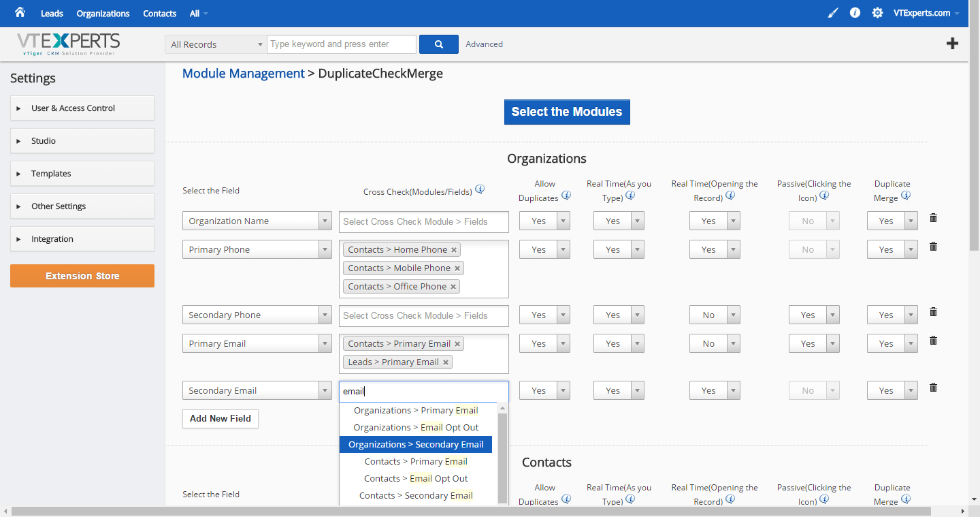Open the All Records filter dropdown
This screenshot has width=980, height=517.
(x=215, y=44)
